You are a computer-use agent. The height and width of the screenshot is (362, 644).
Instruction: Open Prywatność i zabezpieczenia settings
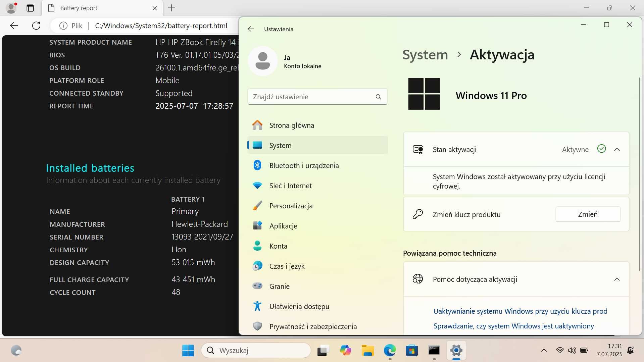tap(317, 326)
